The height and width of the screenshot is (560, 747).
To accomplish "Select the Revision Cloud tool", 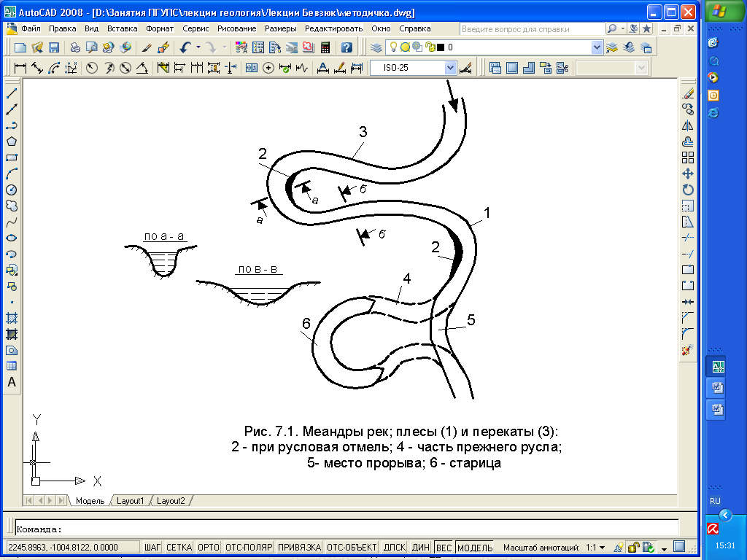I will 12,206.
